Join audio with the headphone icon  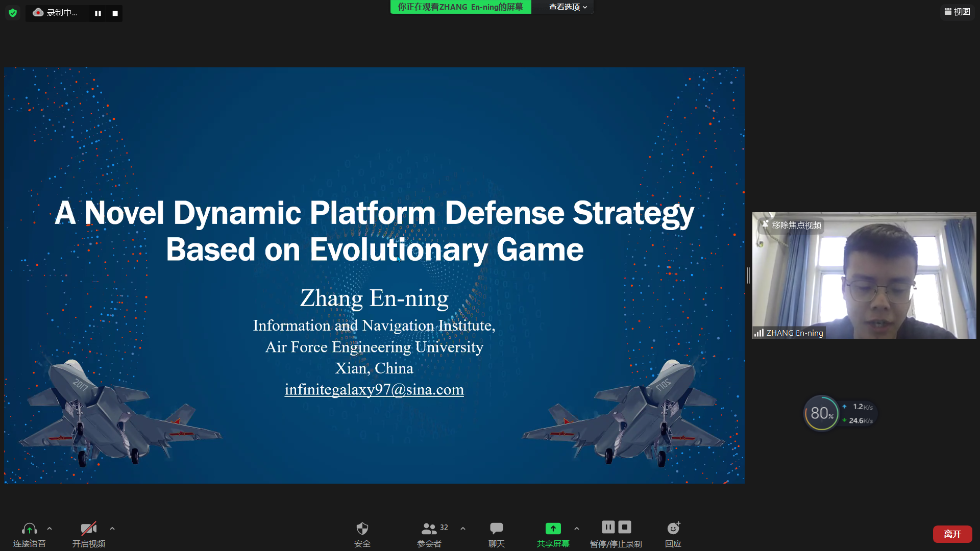point(29,529)
